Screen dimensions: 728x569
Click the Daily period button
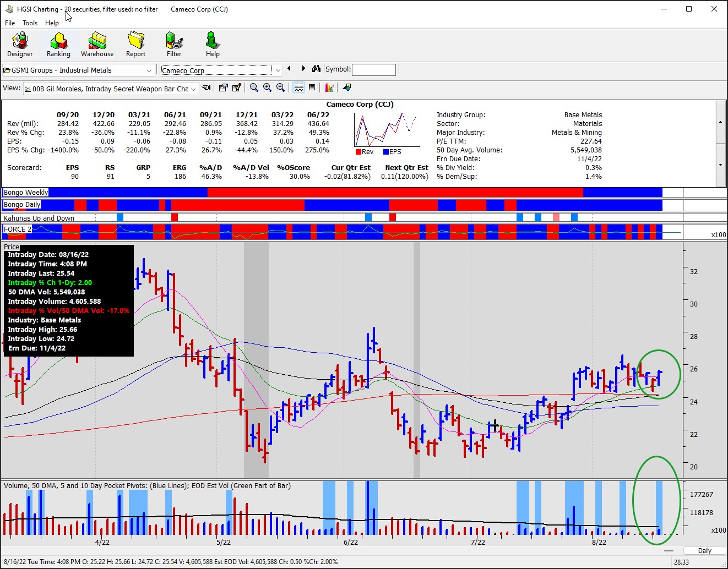point(704,550)
